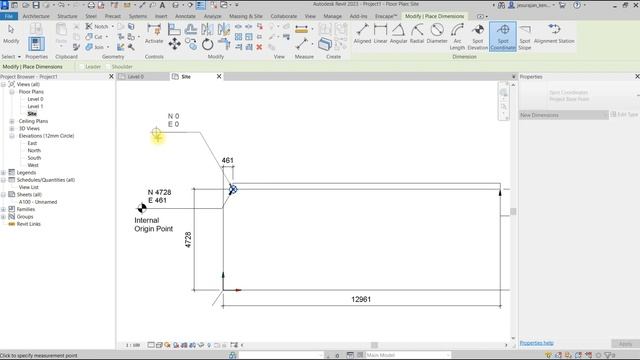Click the Save icon in quick access toolbar
640x360 pixels.
(36, 5)
